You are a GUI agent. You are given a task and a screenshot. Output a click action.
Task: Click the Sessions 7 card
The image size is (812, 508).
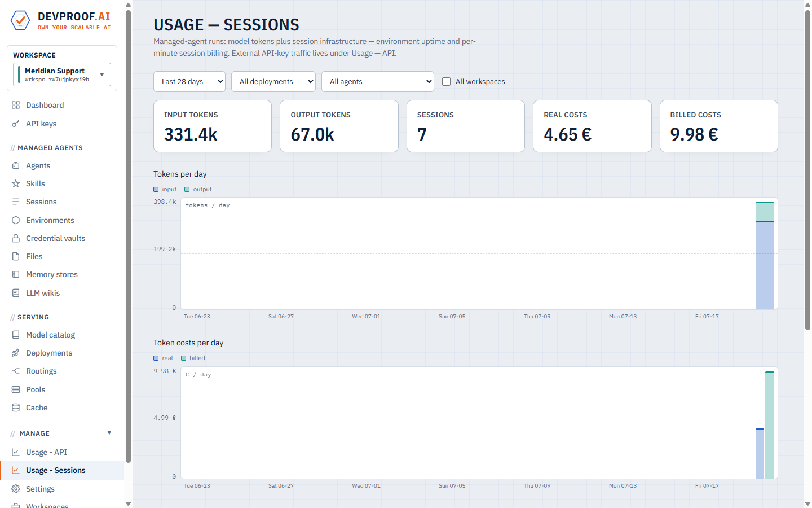pyautogui.click(x=466, y=126)
